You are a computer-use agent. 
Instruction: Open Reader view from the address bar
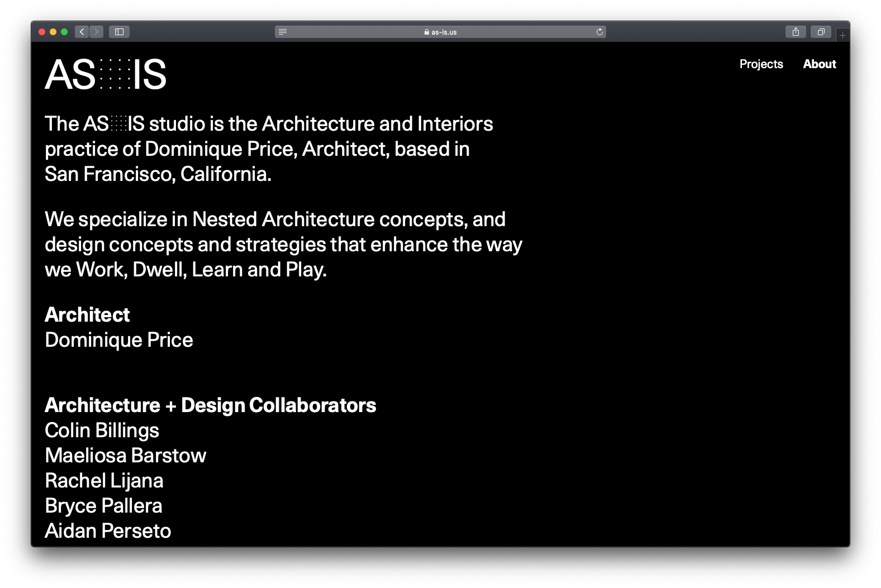(x=283, y=32)
